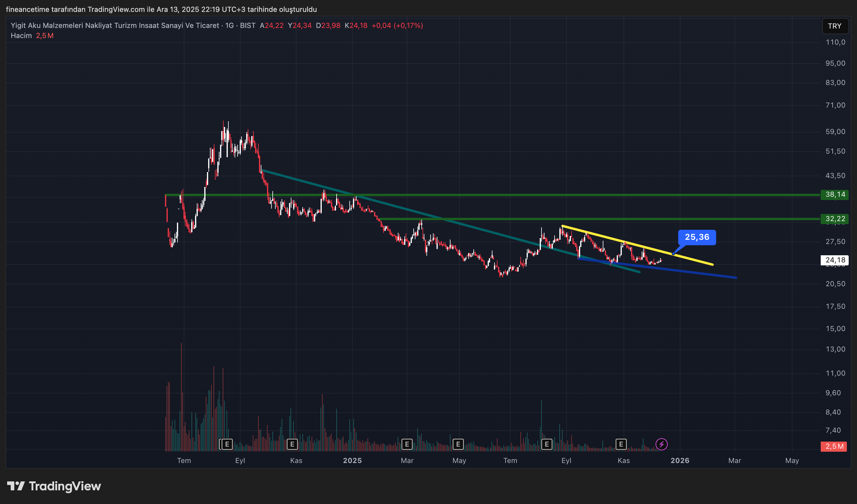Click the earnings E marker above Mar 2025
The image size is (857, 504).
tap(407, 444)
